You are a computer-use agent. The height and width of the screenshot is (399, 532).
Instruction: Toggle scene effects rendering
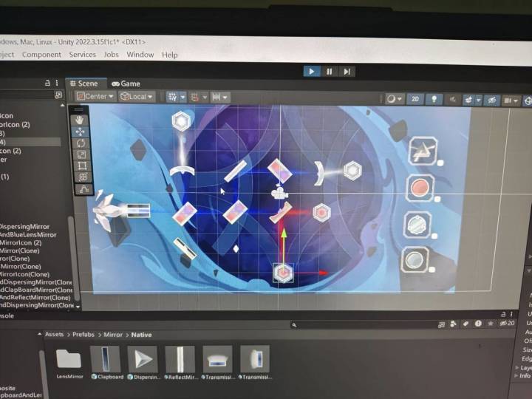(x=468, y=100)
